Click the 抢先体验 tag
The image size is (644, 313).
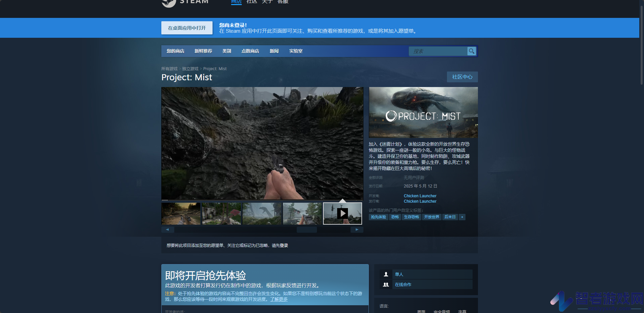coord(379,217)
